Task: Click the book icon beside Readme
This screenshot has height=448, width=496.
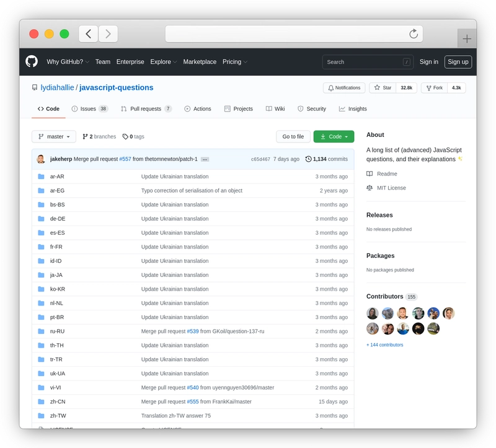Action: (x=370, y=173)
